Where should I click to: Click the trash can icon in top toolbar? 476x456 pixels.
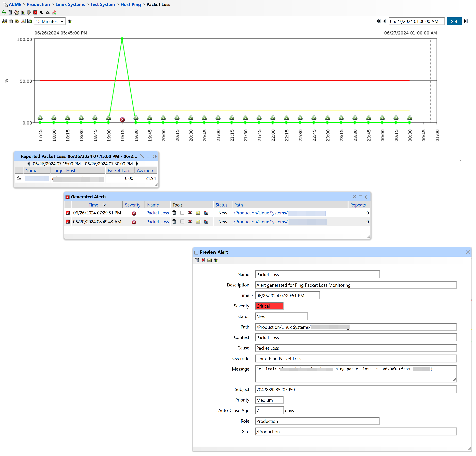[10, 12]
